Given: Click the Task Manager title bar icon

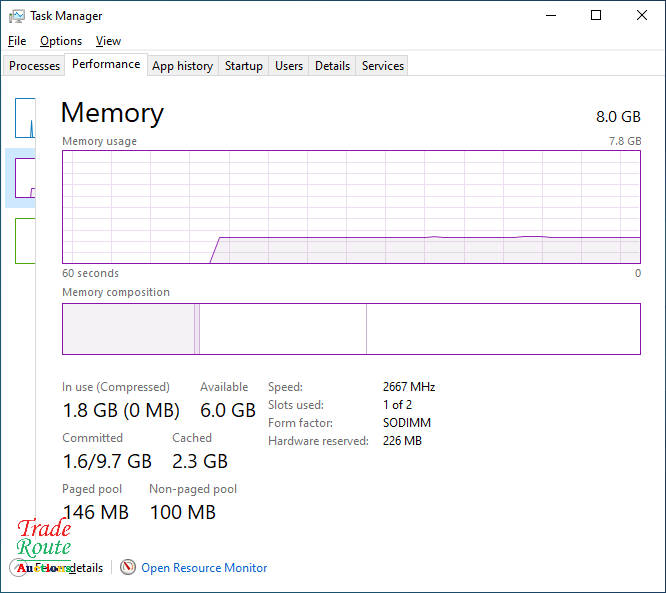Looking at the screenshot, I should (x=16, y=16).
